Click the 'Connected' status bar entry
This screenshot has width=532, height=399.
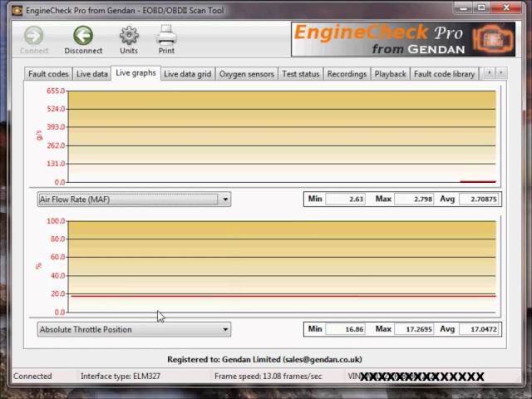[32, 376]
